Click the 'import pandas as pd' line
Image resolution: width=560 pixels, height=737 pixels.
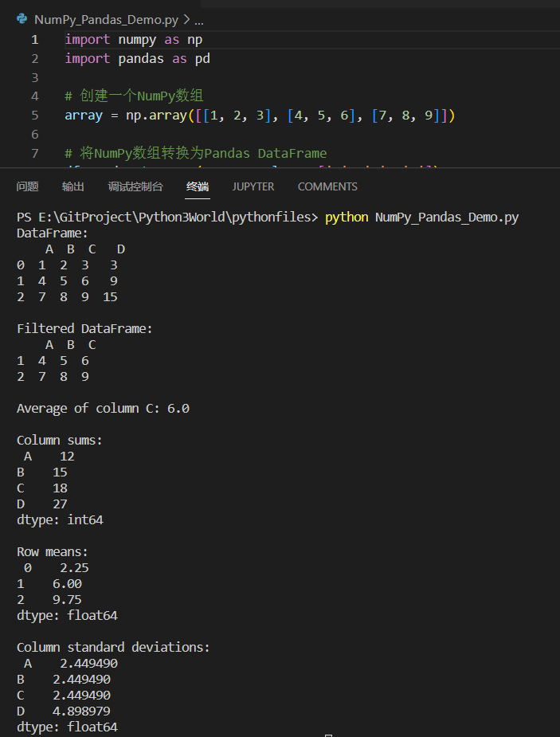[x=137, y=59]
